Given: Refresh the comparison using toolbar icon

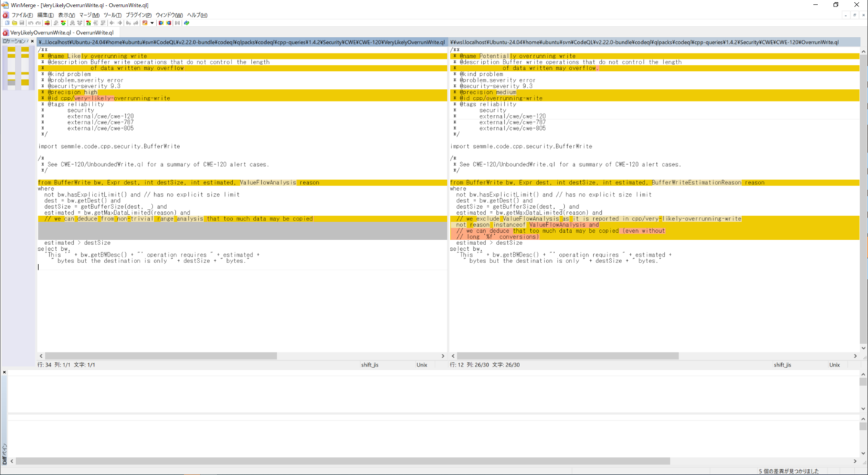Looking at the screenshot, I should point(187,22).
